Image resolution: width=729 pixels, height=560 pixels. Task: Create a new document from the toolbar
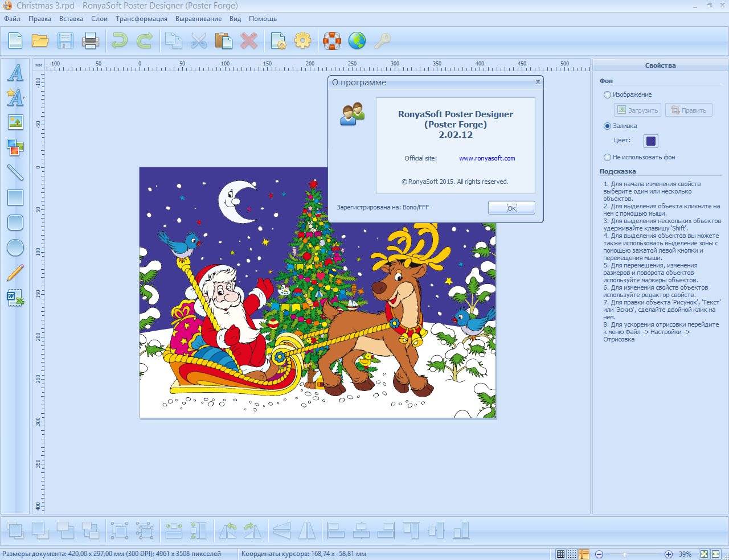click(15, 40)
